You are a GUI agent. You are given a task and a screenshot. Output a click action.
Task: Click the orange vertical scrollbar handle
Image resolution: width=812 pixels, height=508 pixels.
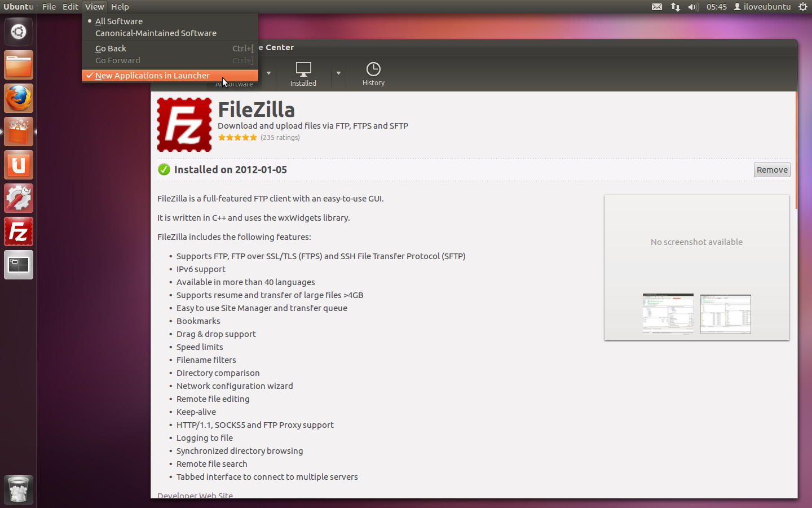point(796,150)
